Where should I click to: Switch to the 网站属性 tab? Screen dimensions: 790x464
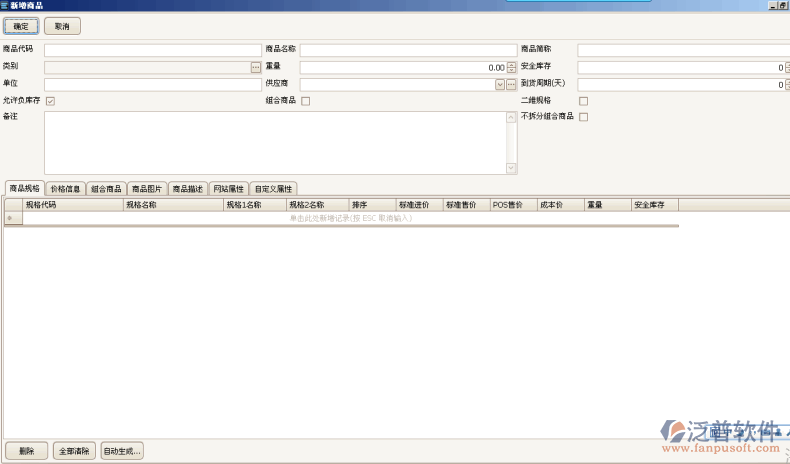click(229, 189)
